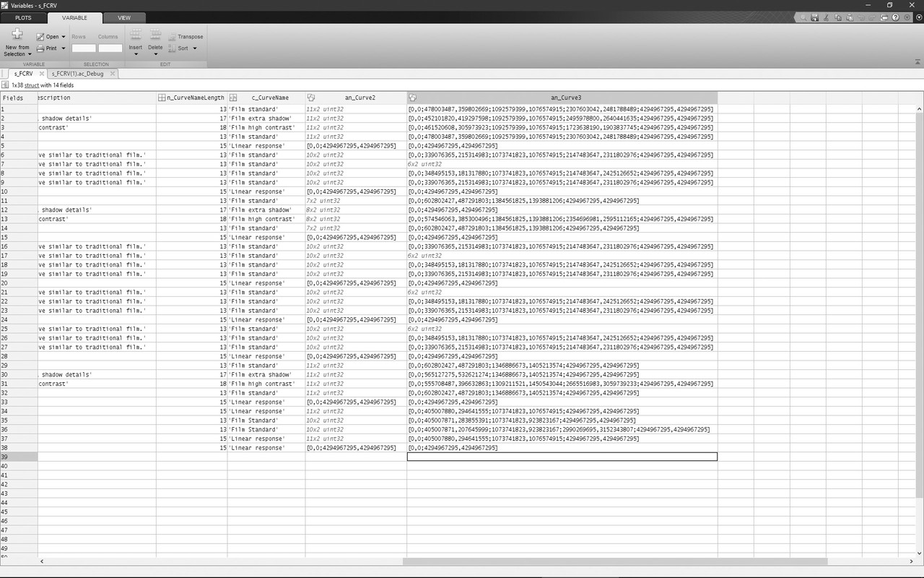Click the vertical scrollbar thumb
The width and height of the screenshot is (924, 578).
click(920, 304)
